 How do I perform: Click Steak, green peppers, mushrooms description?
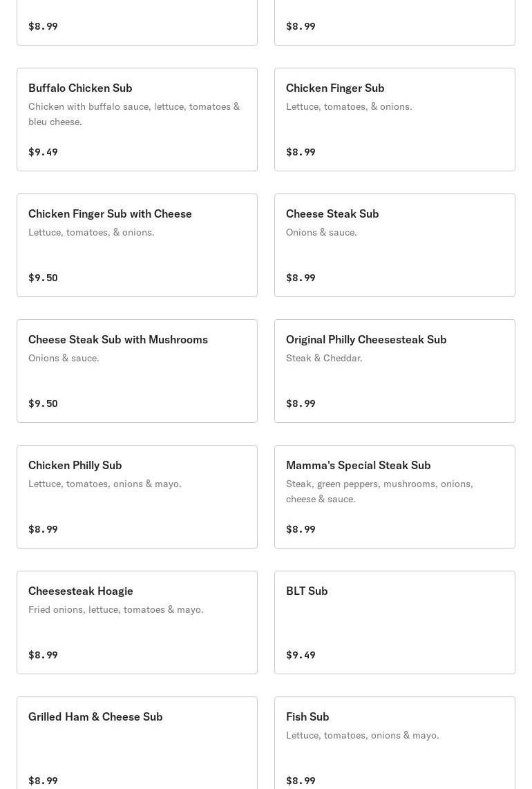point(379,491)
